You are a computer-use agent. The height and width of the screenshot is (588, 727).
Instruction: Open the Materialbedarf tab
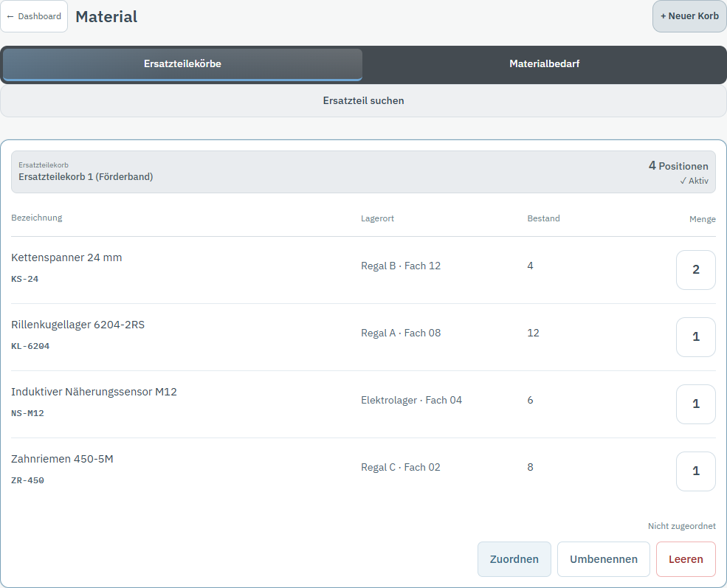point(544,64)
